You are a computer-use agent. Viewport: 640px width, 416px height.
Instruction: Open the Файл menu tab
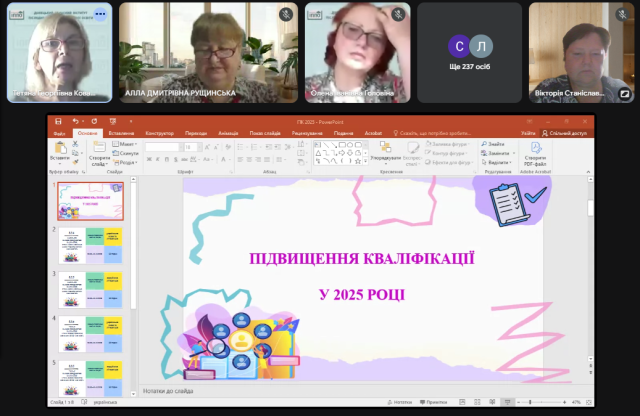[x=59, y=132]
